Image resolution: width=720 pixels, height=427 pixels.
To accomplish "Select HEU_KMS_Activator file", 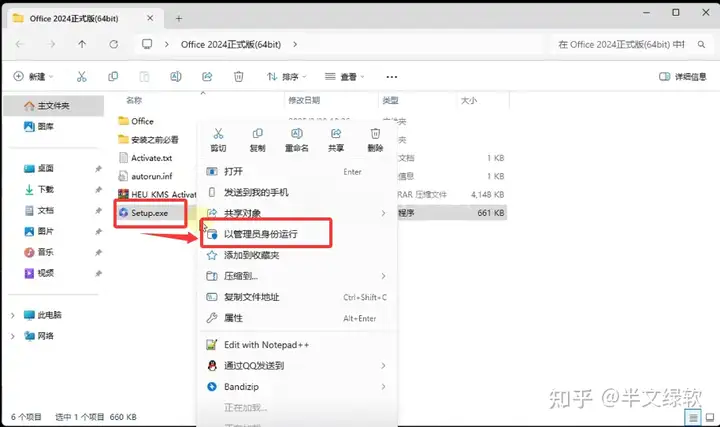I will (x=157, y=195).
